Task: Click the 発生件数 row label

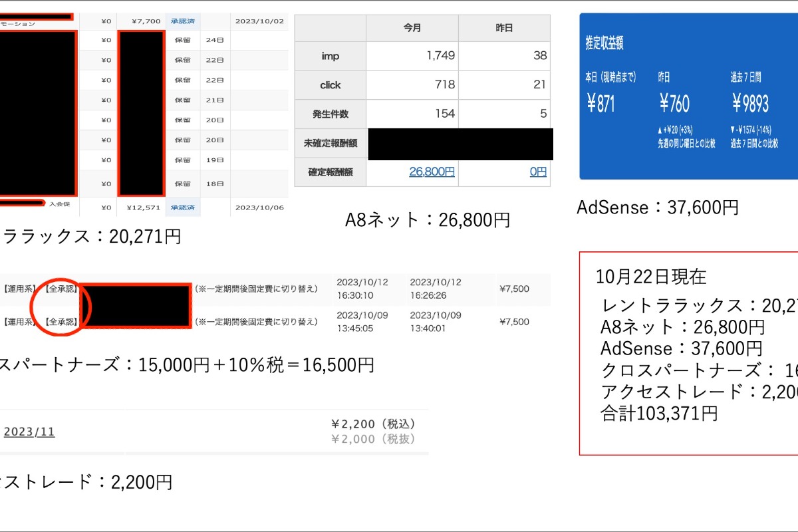Action: (x=331, y=114)
